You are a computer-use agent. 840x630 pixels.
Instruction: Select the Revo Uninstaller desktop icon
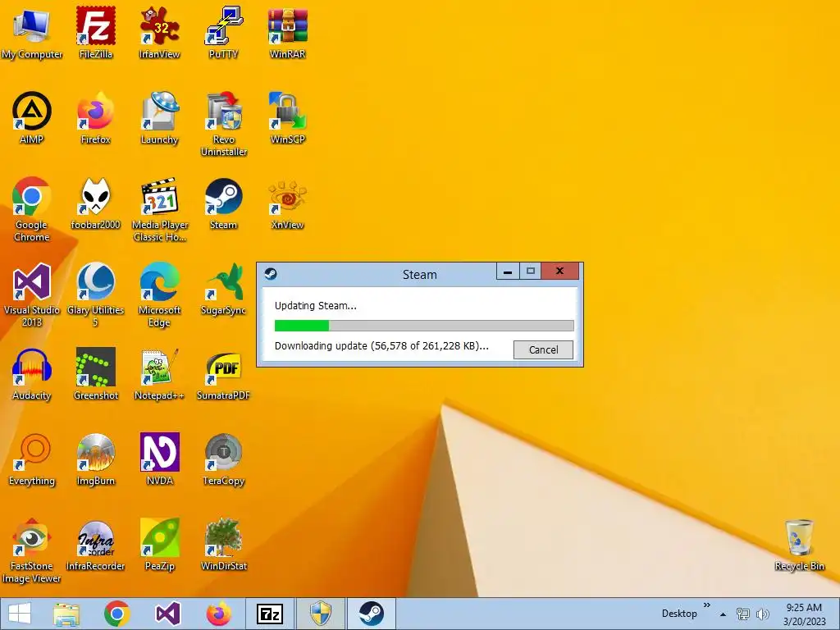[x=223, y=125]
